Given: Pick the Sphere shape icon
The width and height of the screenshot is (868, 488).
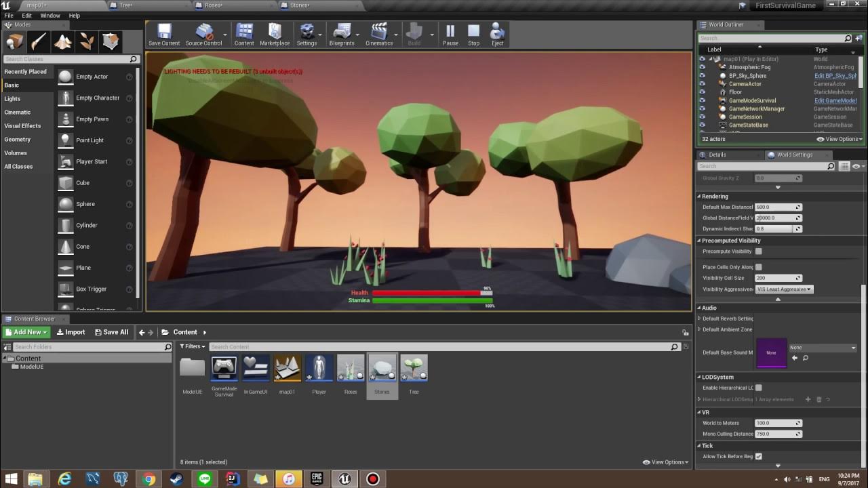Looking at the screenshot, I should [x=65, y=204].
